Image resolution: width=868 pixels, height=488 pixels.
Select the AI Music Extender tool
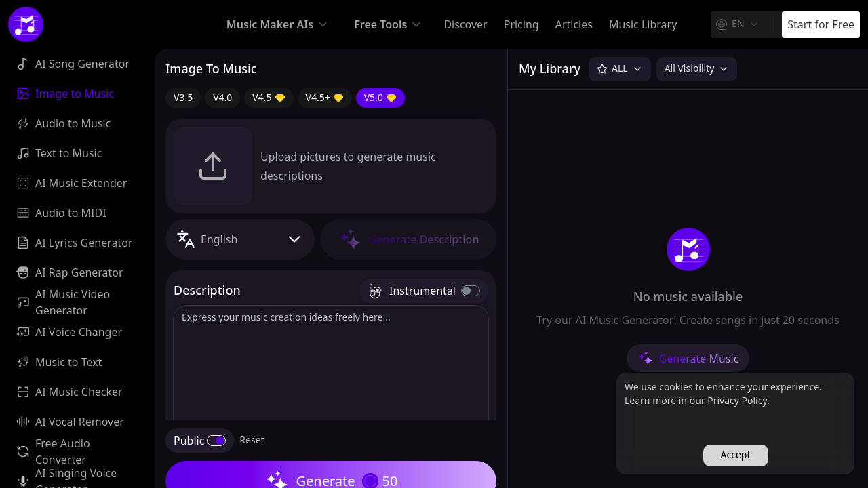tap(80, 183)
